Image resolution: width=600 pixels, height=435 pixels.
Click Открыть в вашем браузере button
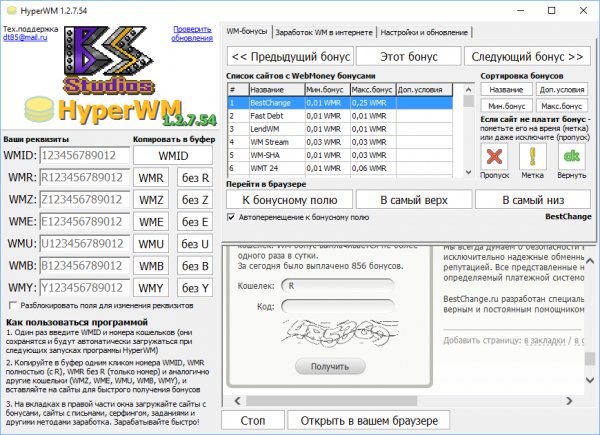369,420
